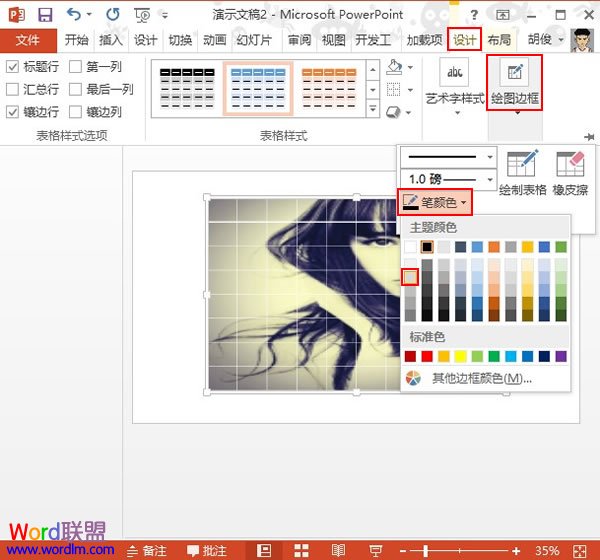Show the next row of table styles
The image size is (600, 560).
[373, 90]
